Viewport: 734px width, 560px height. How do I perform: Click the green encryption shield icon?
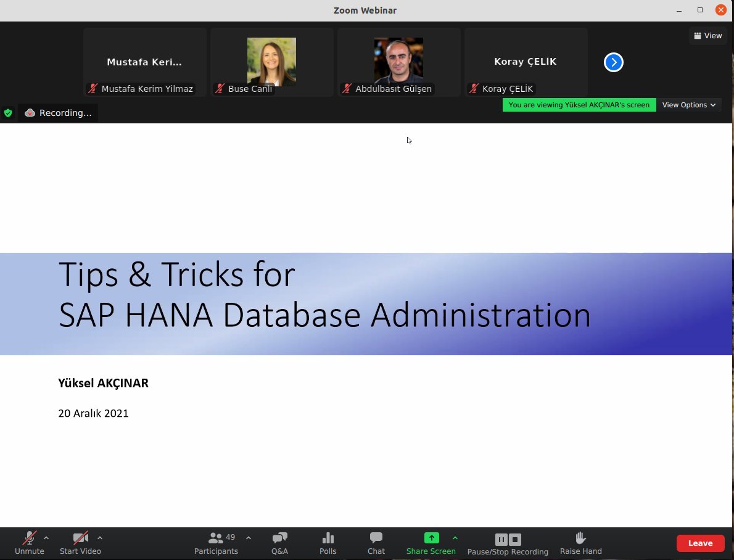tap(8, 113)
